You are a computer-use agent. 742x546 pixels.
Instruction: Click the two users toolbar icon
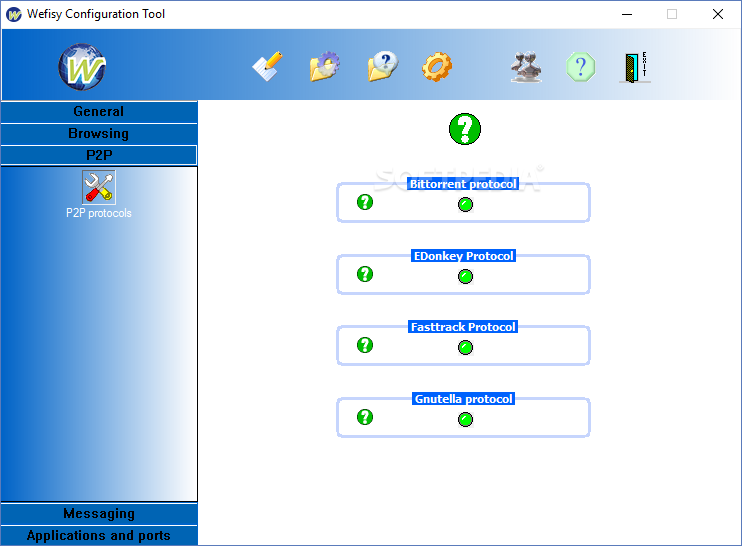526,67
